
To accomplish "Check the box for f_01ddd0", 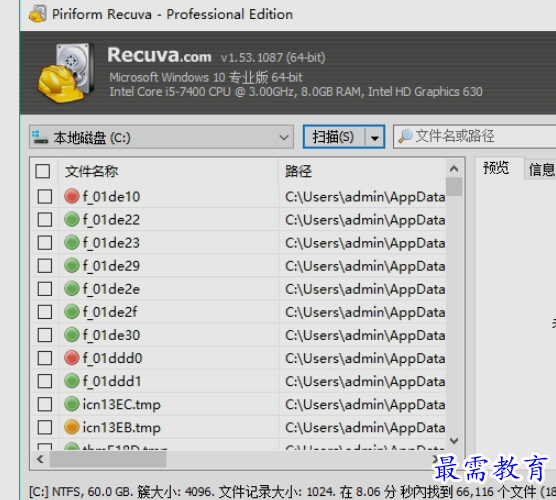I will (45, 358).
